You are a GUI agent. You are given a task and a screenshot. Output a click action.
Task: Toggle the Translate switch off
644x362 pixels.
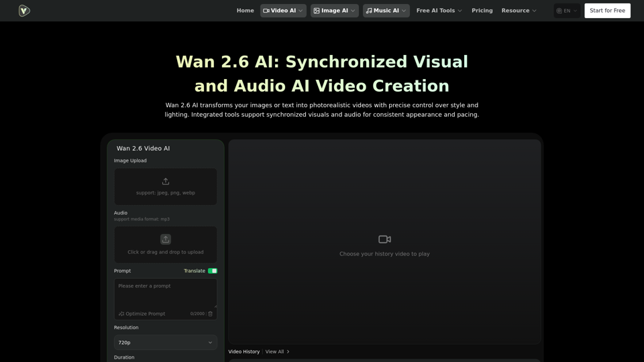(213, 271)
